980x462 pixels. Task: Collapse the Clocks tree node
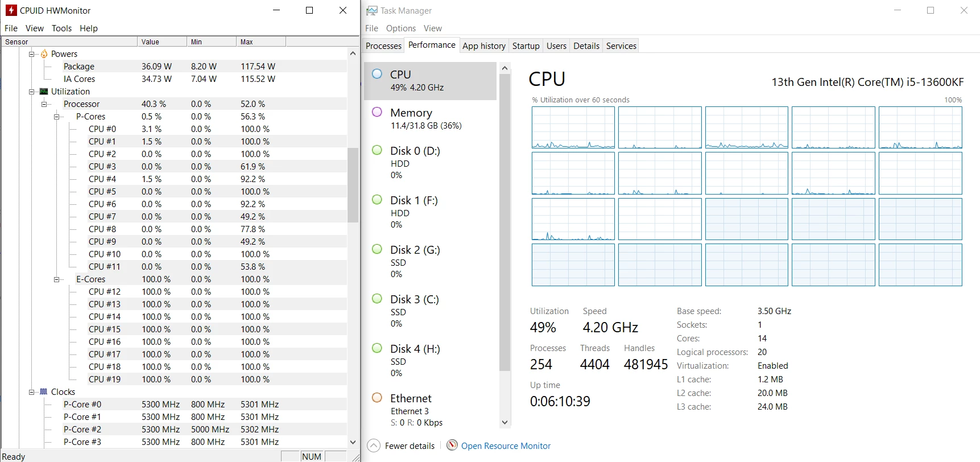pos(32,392)
